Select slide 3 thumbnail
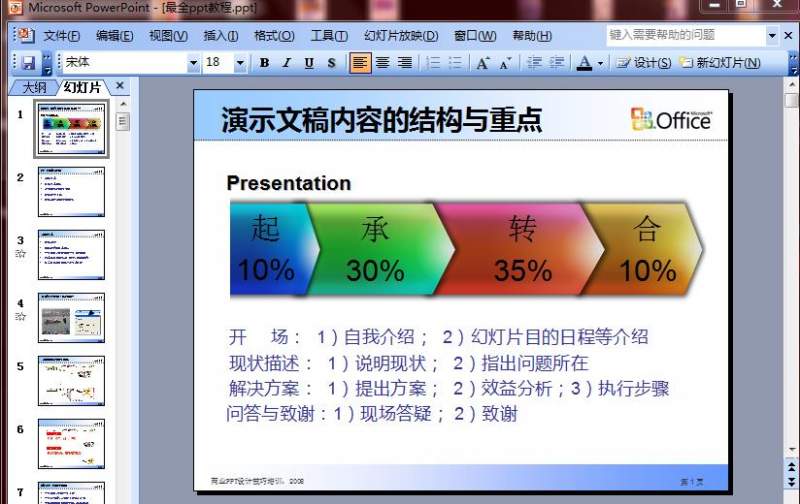 pos(71,255)
